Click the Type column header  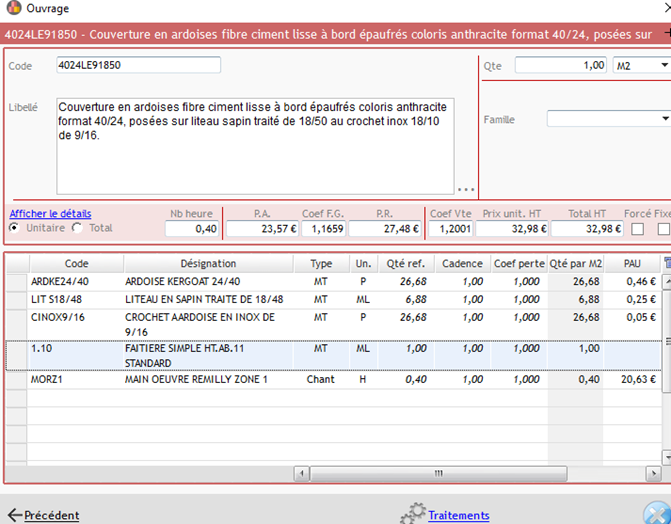pos(321,264)
